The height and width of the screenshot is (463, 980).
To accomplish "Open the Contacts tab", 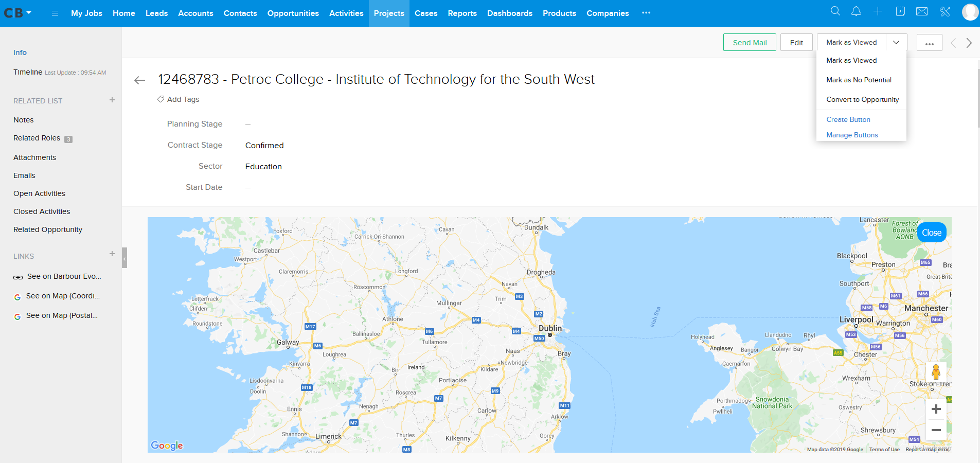I will pyautogui.click(x=240, y=13).
